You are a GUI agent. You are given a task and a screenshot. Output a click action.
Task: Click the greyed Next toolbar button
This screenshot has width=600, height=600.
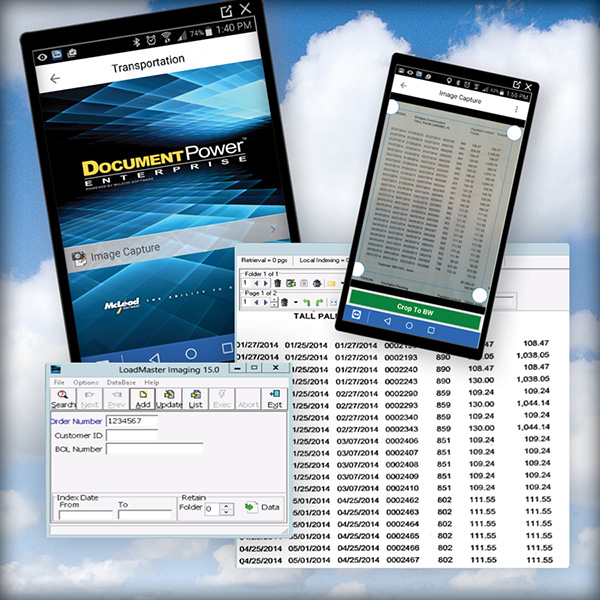(x=90, y=399)
